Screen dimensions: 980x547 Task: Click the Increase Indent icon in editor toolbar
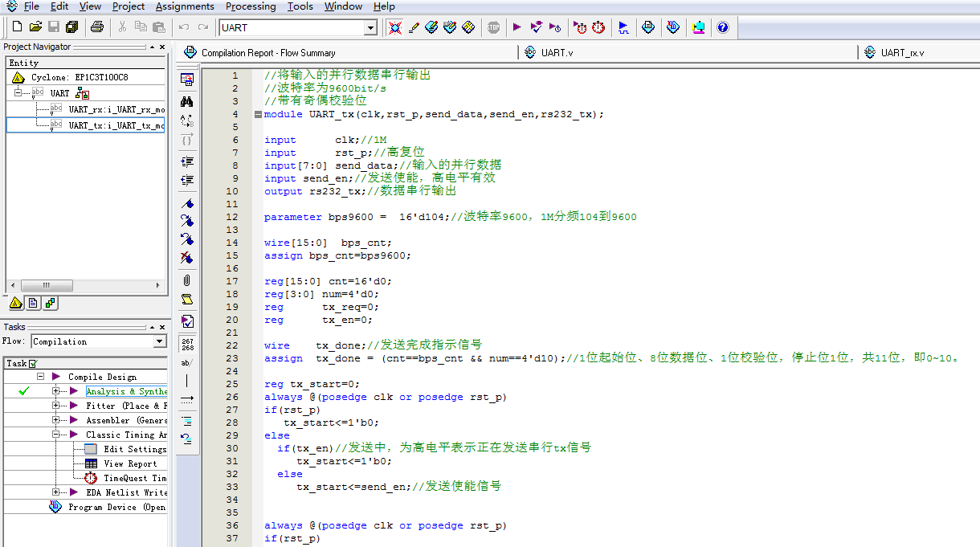186,161
